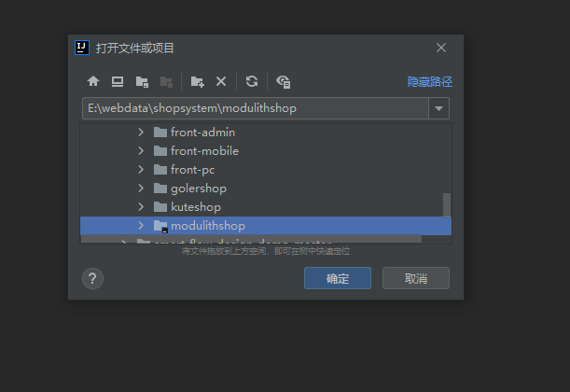Open the help question mark button
Image resolution: width=570 pixels, height=392 pixels.
93,278
